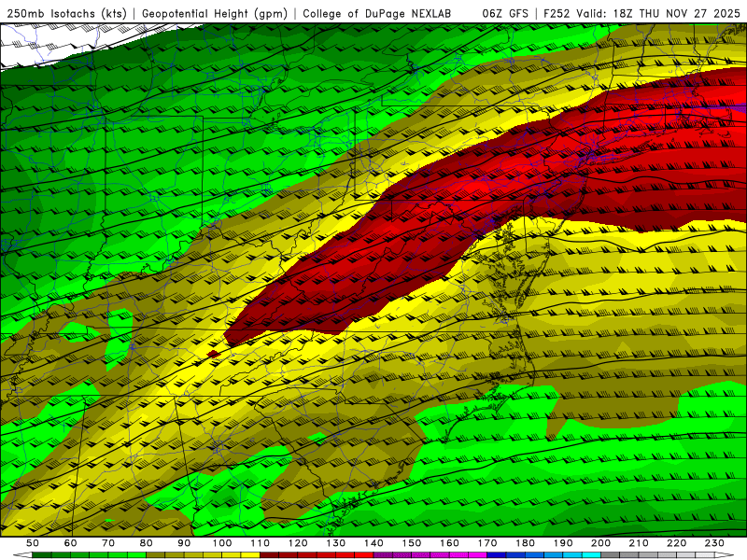Screen dimensions: 747x560
Task: Select the 230 value on the legend scale
Action: tap(714, 543)
